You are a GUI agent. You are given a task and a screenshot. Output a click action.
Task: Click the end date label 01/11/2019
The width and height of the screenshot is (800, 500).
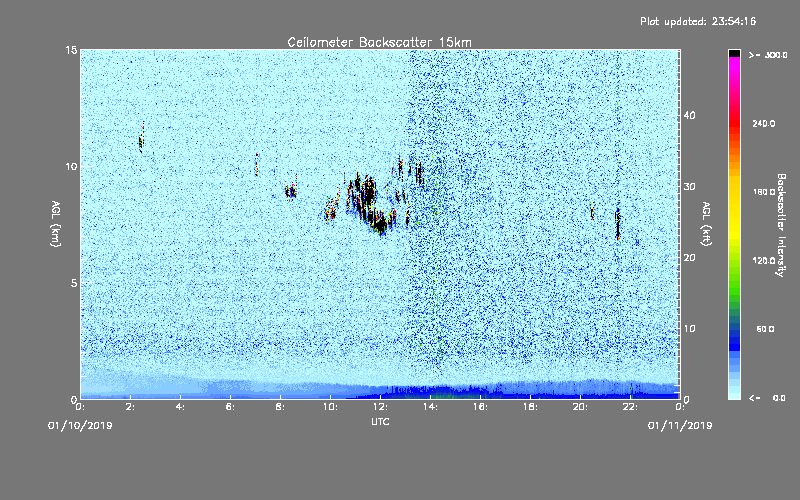(x=680, y=426)
